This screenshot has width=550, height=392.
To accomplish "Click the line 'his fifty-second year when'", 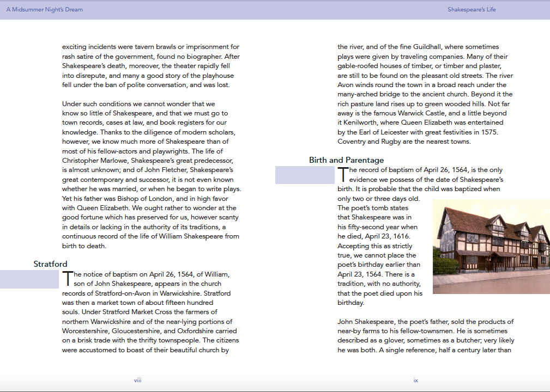I will (377, 227).
